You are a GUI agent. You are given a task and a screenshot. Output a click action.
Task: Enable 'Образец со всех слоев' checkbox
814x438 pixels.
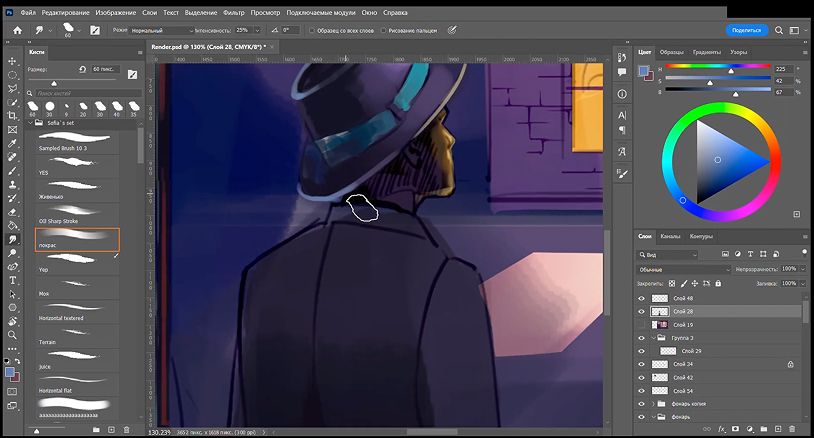click(x=311, y=31)
